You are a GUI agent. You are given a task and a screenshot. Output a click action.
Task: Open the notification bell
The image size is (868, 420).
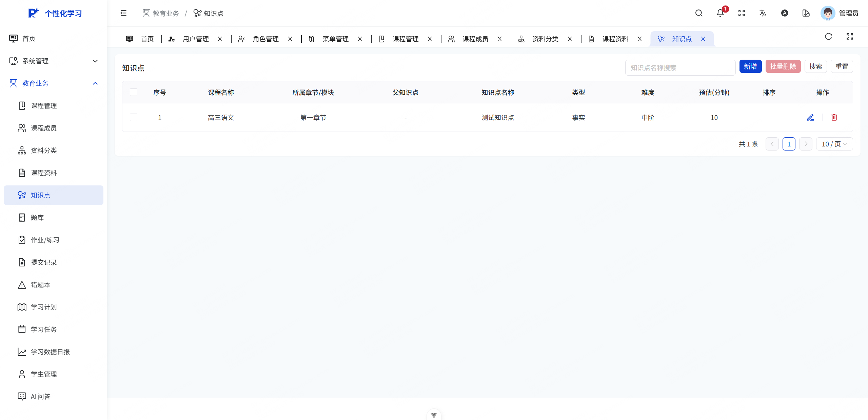[720, 13]
